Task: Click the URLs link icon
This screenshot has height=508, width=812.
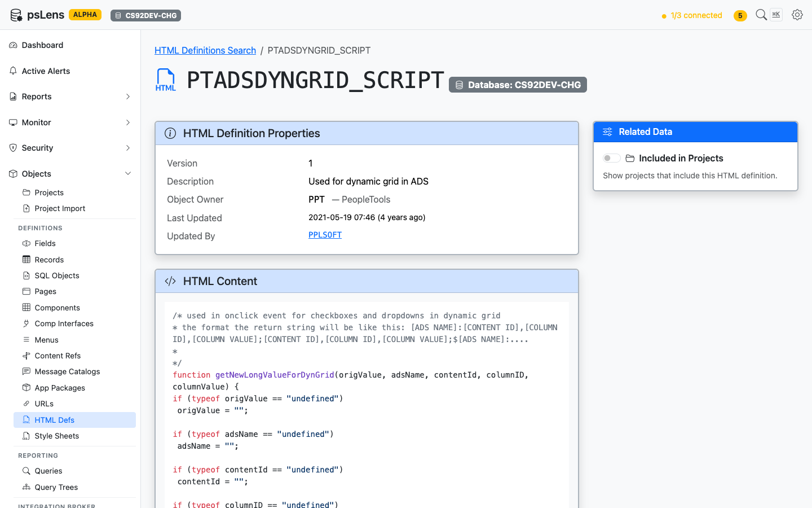Action: point(26,404)
